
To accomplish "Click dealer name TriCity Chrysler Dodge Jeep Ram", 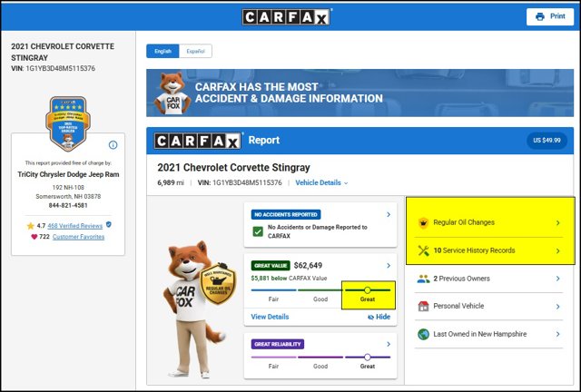I will point(68,174).
